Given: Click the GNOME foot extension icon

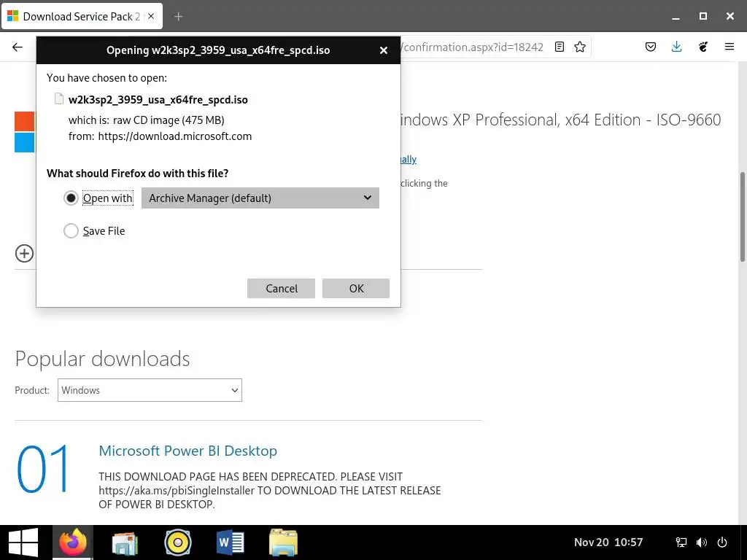Looking at the screenshot, I should pyautogui.click(x=703, y=47).
